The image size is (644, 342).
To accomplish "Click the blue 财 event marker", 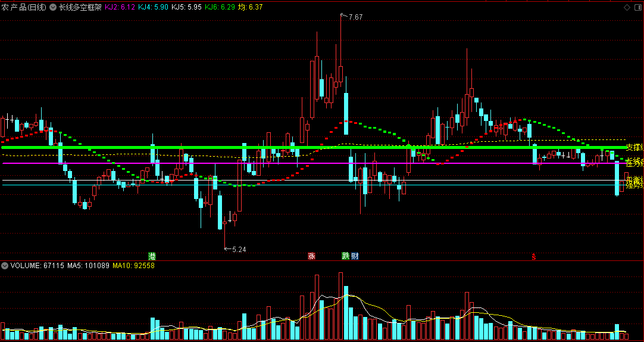I will coord(355,256).
